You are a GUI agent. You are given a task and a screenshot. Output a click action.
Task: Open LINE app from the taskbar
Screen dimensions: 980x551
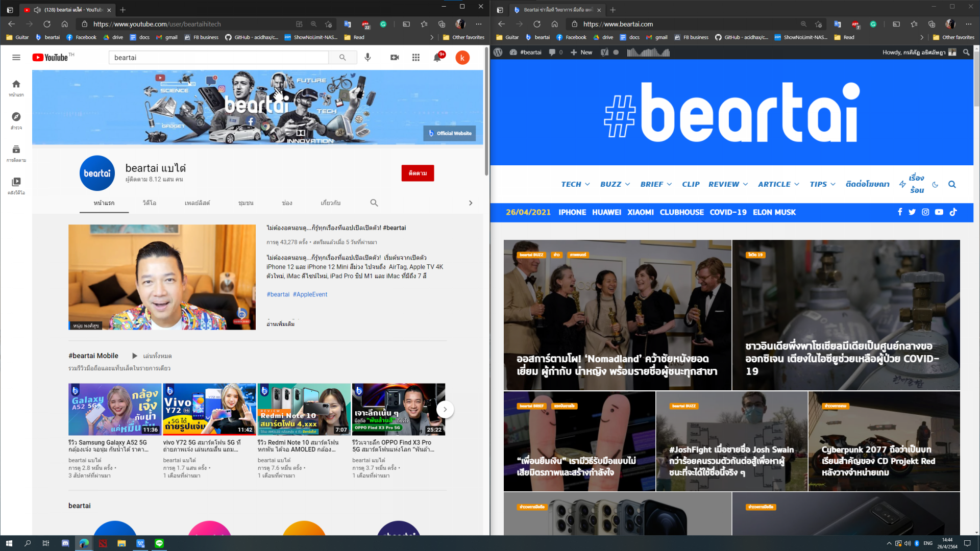coord(159,543)
